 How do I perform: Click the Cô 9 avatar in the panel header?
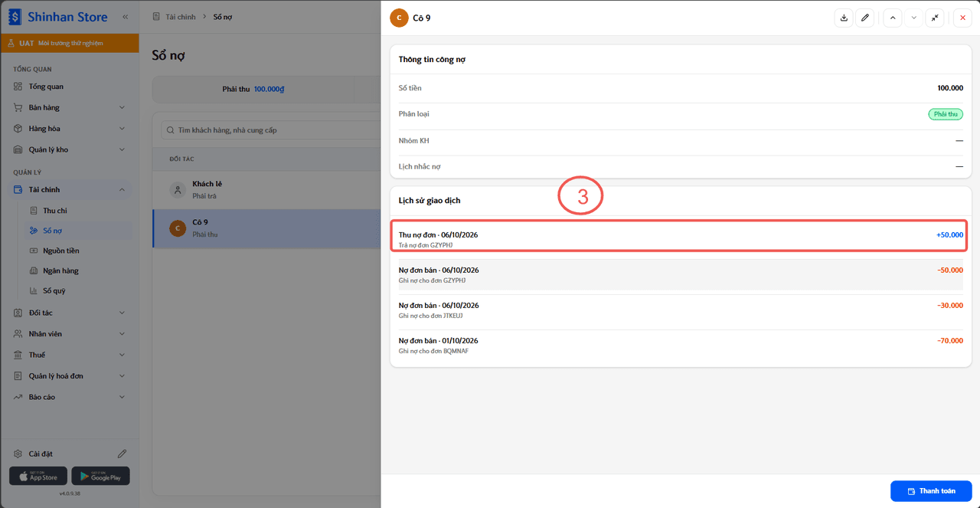399,18
